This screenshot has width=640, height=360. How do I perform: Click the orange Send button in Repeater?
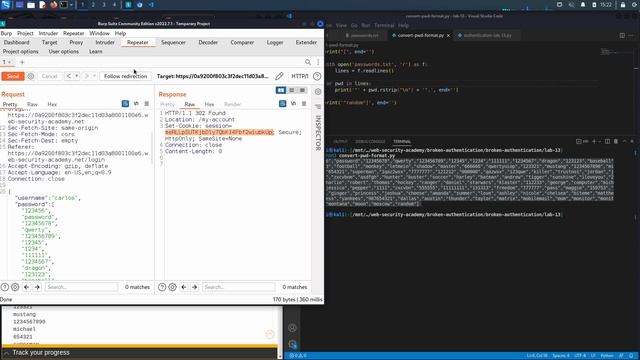pyautogui.click(x=13, y=76)
